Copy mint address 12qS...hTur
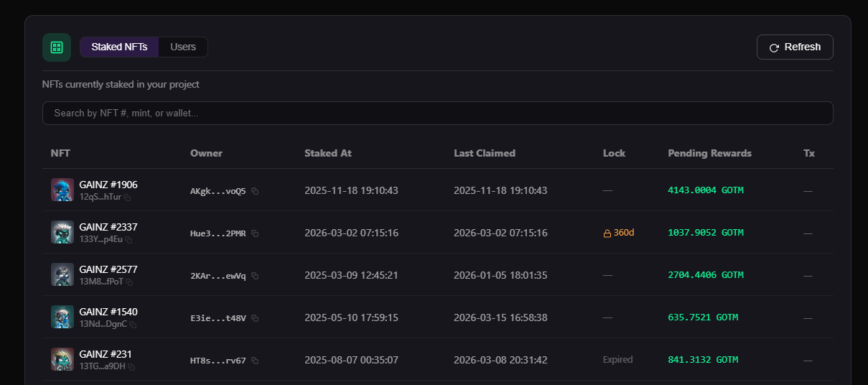The width and height of the screenshot is (868, 385). pos(127,198)
